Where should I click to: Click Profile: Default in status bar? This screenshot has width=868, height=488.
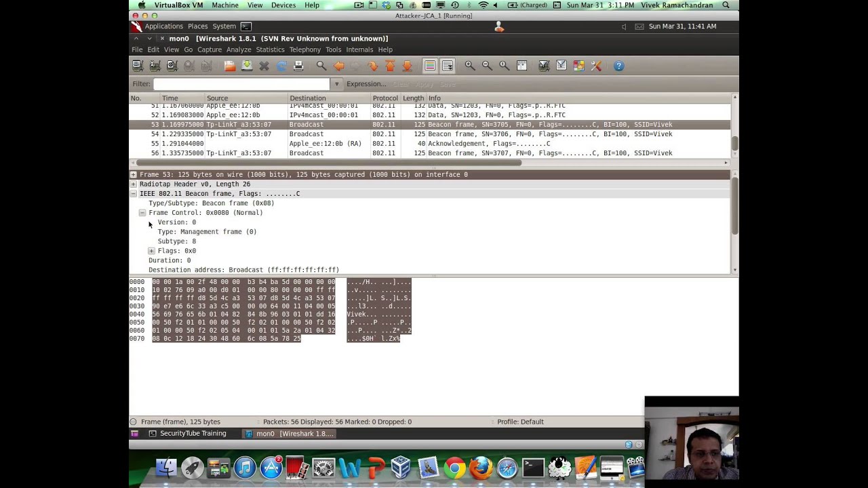[520, 422]
